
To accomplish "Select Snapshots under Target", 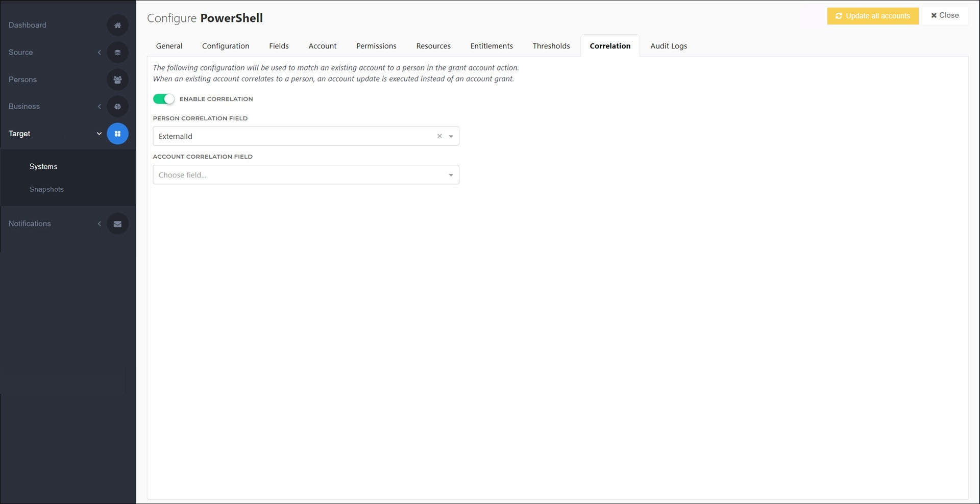I will pos(46,189).
